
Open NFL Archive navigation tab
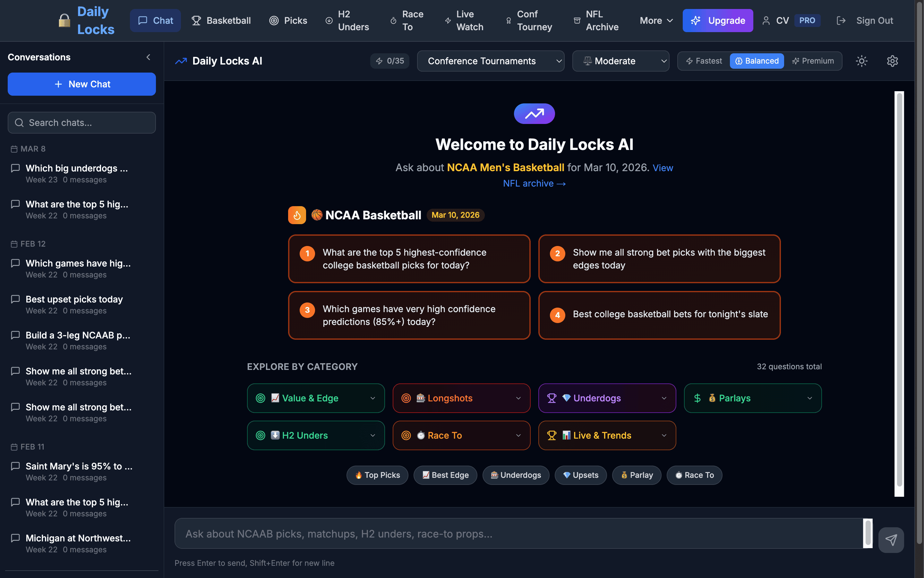596,21
